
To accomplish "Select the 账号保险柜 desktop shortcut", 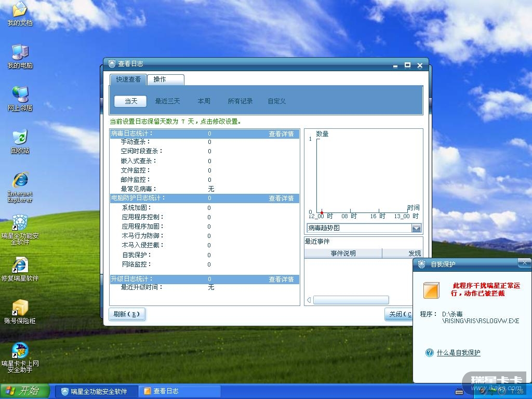I will click(20, 312).
